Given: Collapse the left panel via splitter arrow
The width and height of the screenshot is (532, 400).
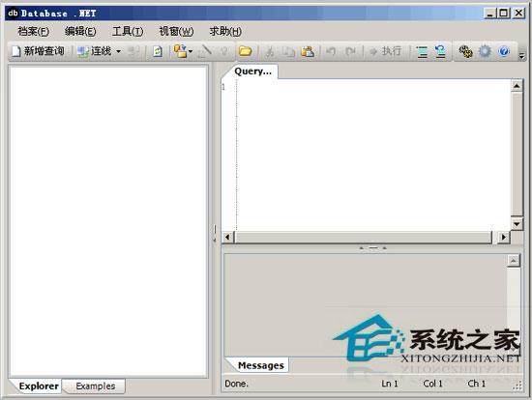Looking at the screenshot, I should (215, 241).
